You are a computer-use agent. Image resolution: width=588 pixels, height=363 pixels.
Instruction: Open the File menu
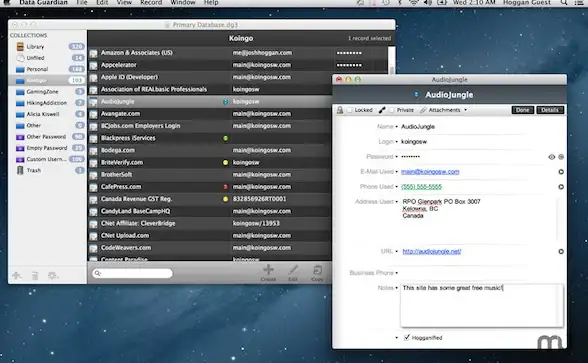click(x=81, y=3)
